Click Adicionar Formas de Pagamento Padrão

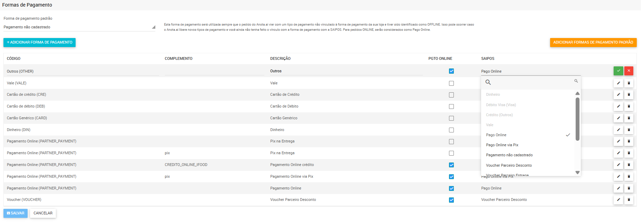[593, 42]
